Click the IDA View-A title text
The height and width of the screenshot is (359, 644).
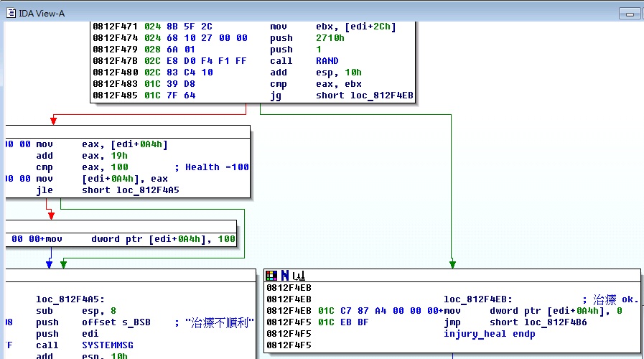pyautogui.click(x=42, y=14)
